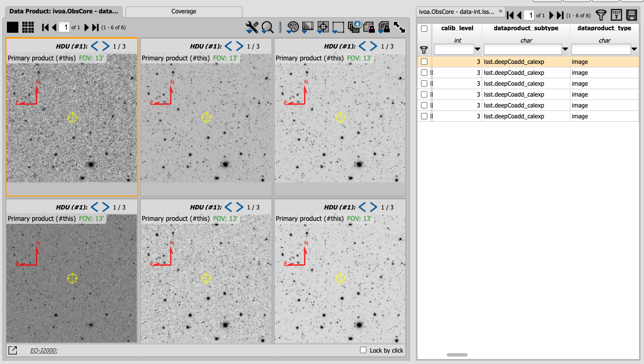Expand image viewer with diagonal arrows icon
The height and width of the screenshot is (364, 644).
click(x=399, y=27)
